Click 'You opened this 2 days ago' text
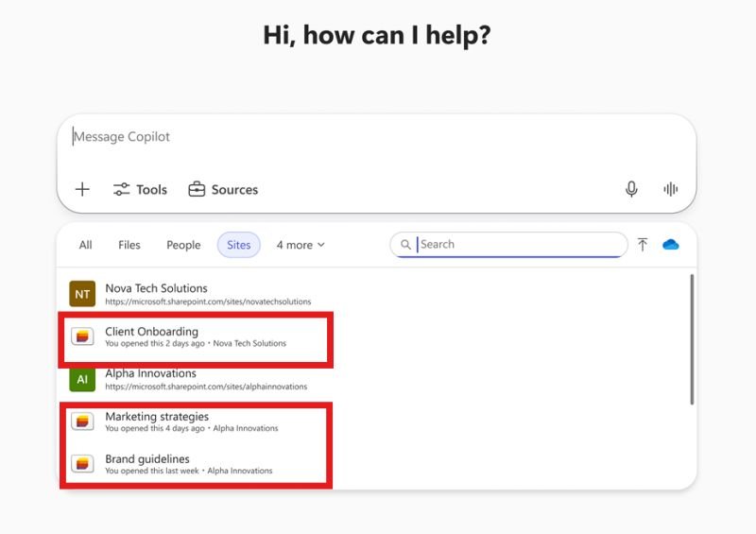756x534 pixels. [x=155, y=343]
